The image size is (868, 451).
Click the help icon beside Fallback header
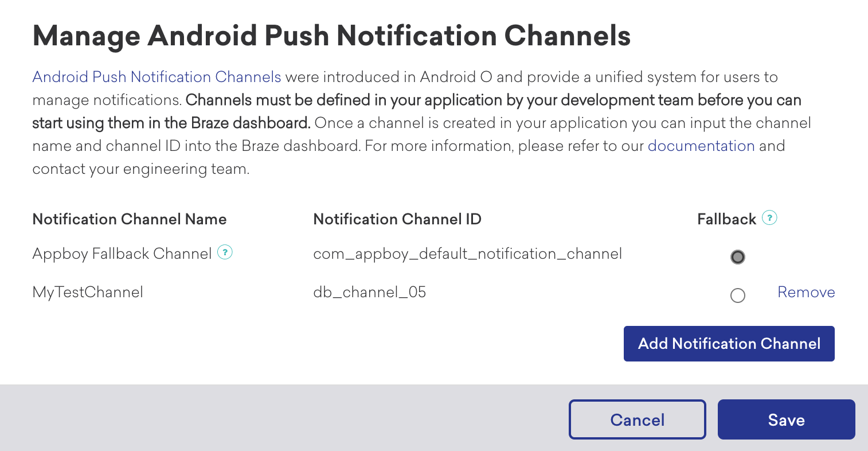pyautogui.click(x=769, y=218)
